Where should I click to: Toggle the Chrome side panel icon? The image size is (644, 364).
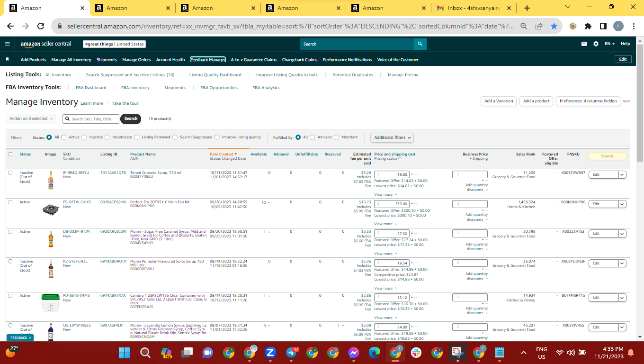point(603,27)
